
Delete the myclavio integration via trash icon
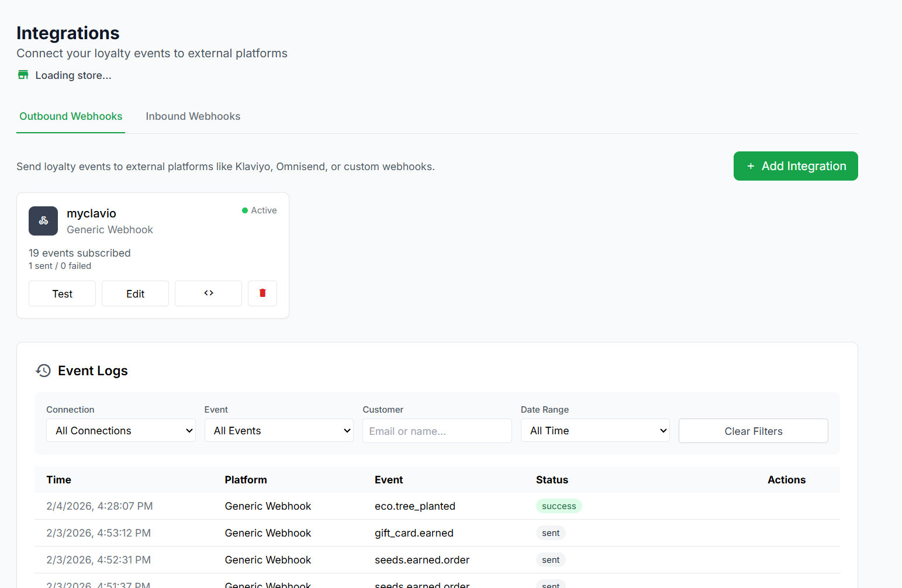(262, 293)
